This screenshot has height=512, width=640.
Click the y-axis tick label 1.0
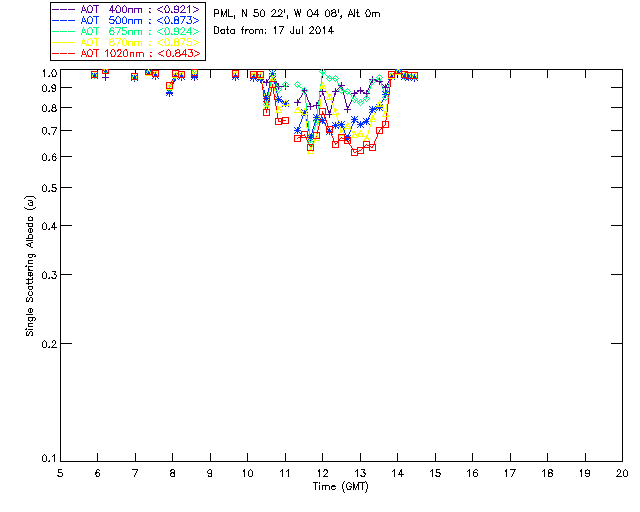pos(49,73)
